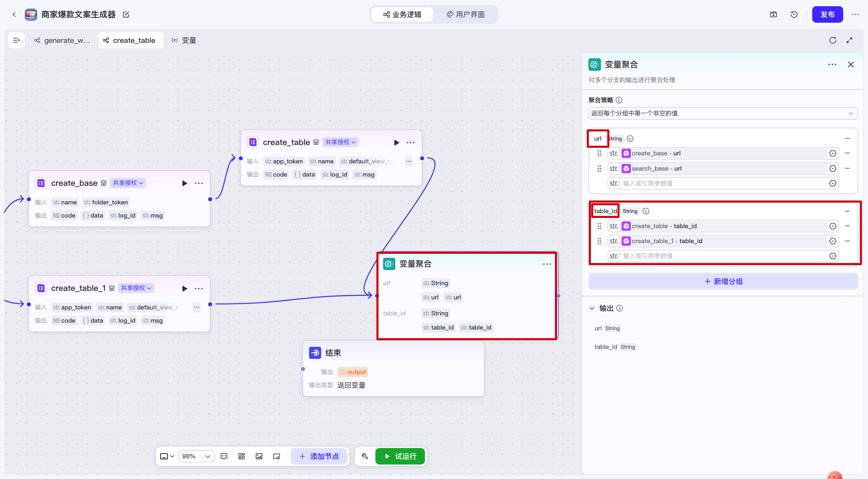The height and width of the screenshot is (479, 868).
Task: Click the fullscreen expand arrows icon
Action: 849,41
